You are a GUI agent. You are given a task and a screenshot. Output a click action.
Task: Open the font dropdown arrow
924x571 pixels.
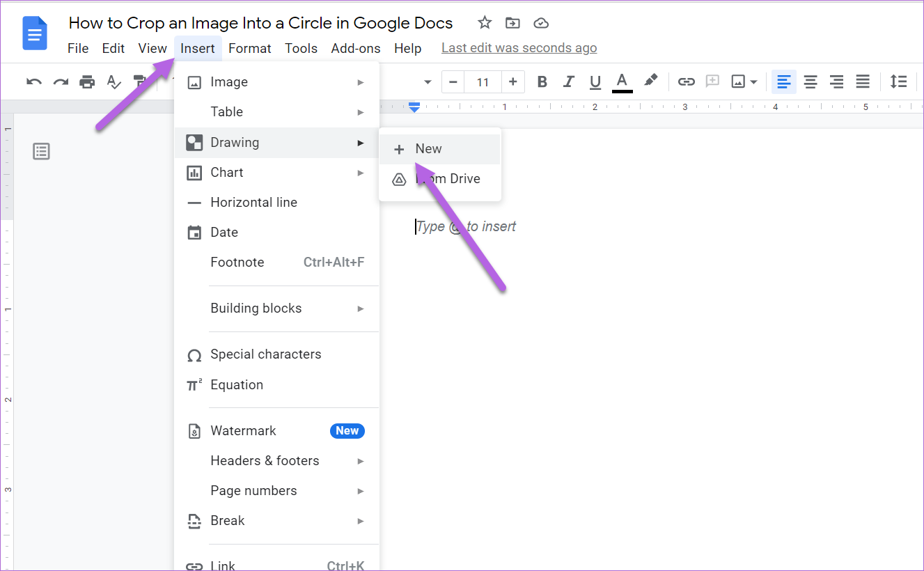(427, 81)
